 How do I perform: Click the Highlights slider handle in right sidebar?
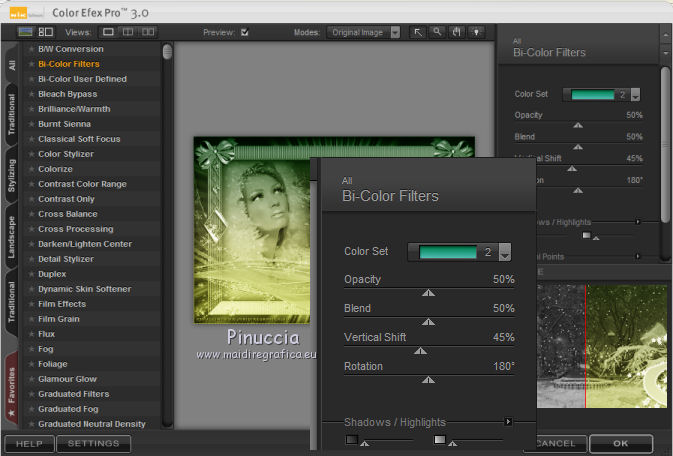pyautogui.click(x=596, y=237)
